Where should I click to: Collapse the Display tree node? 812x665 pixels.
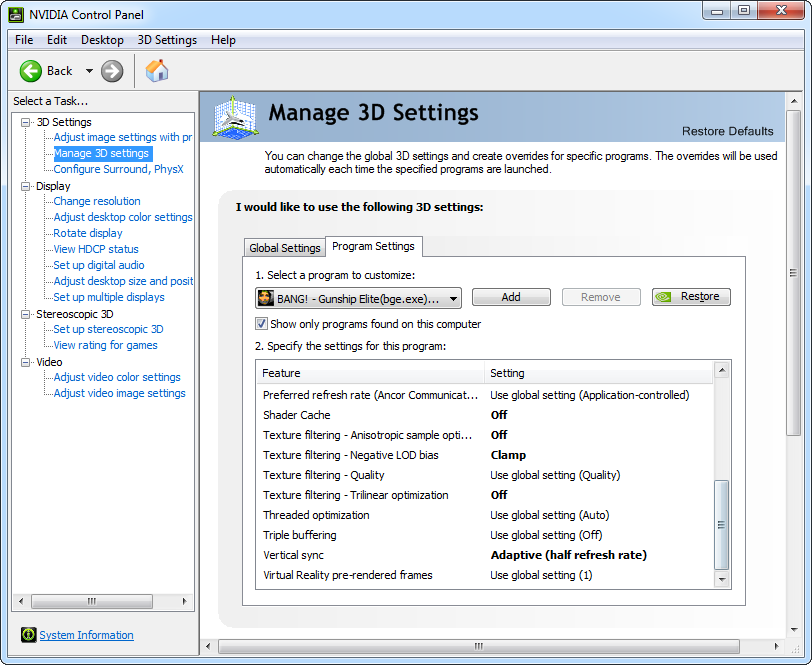[26, 186]
